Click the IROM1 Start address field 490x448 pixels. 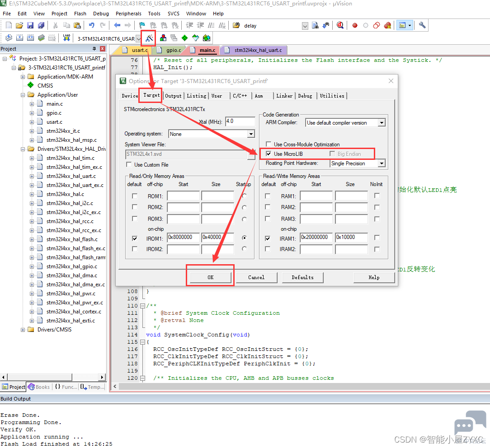183,238
